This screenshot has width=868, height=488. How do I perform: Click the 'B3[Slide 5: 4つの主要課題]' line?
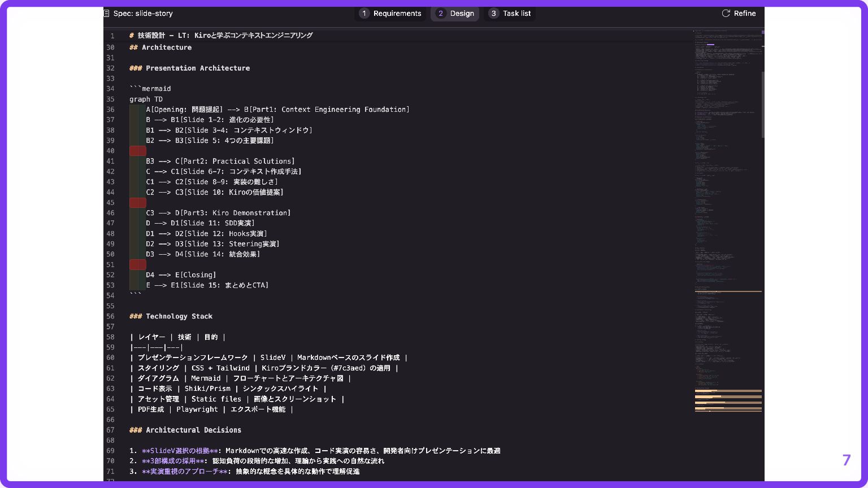(x=210, y=141)
